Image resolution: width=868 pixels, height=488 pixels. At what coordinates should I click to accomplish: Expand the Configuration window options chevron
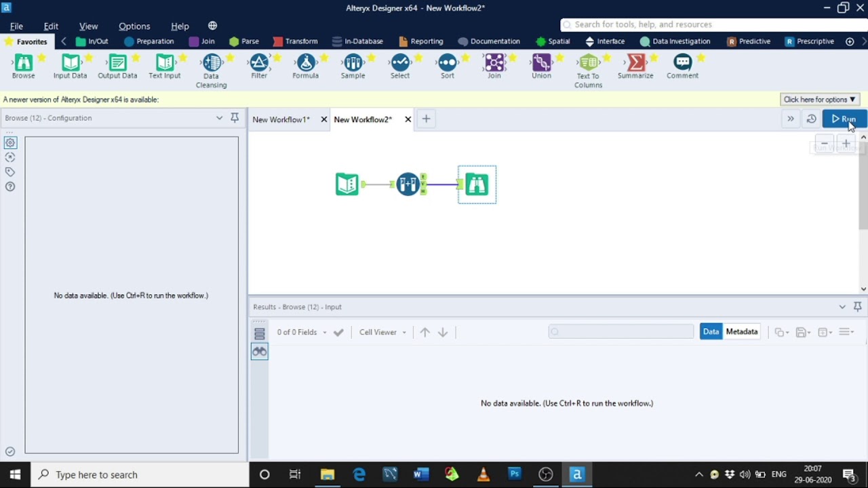(x=219, y=118)
